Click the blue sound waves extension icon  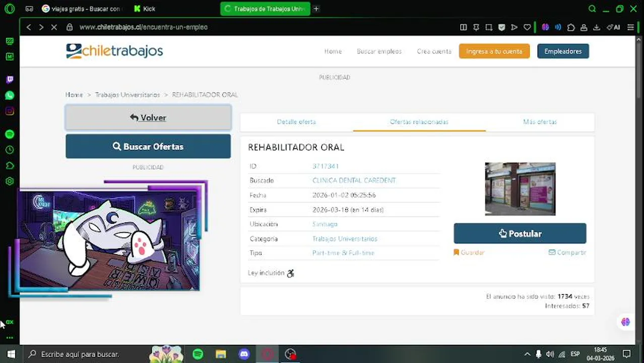click(x=558, y=27)
